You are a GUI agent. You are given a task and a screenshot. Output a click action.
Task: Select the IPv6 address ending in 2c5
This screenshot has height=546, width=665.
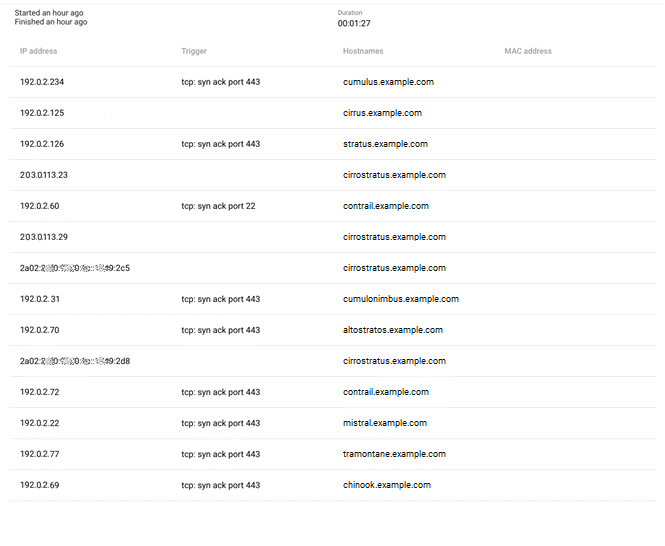(x=75, y=268)
